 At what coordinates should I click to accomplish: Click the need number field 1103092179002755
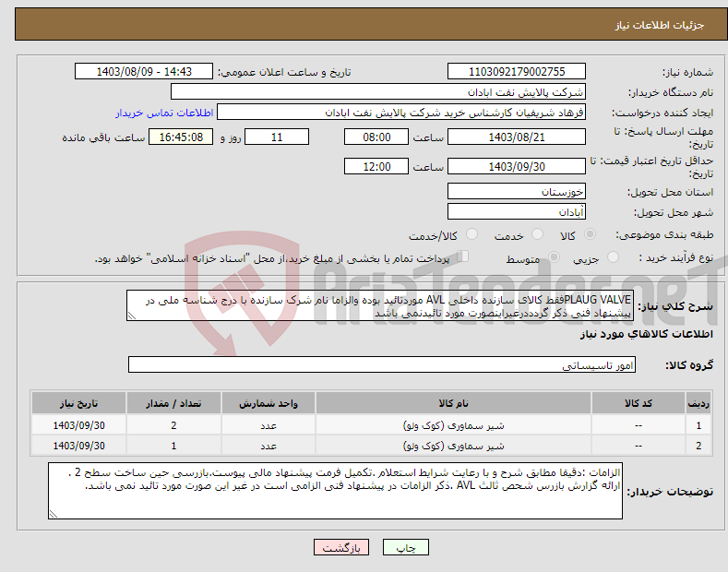(x=517, y=72)
